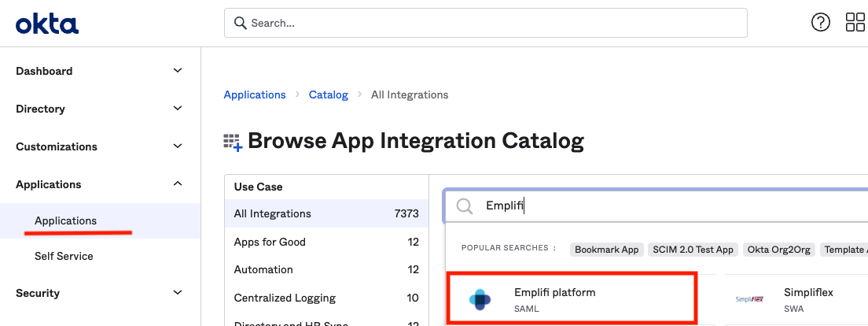Open Applications sub-item in sidebar
Screen dimensions: 868x326
[x=66, y=220]
